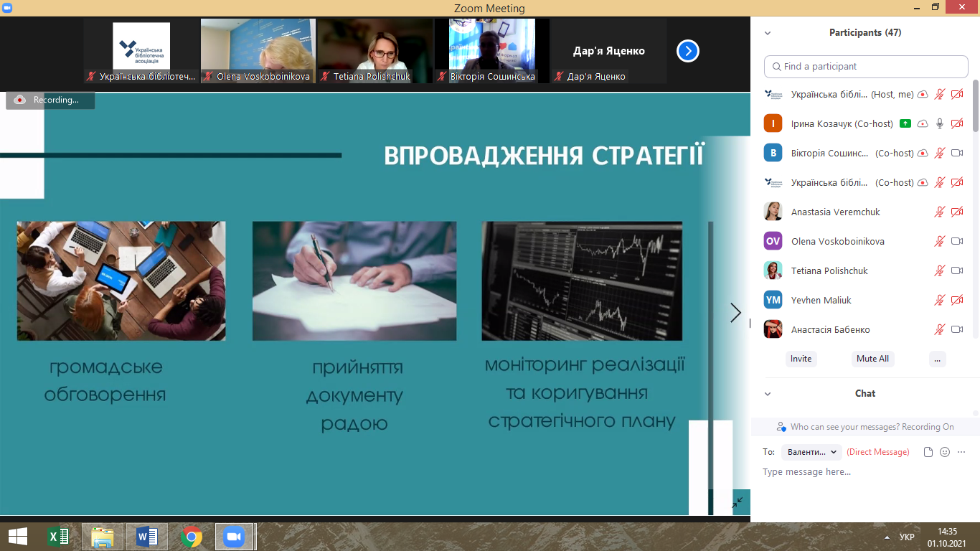The width and height of the screenshot is (980, 551).
Task: Click the exit fullscreen arrows on the slide
Action: point(738,503)
